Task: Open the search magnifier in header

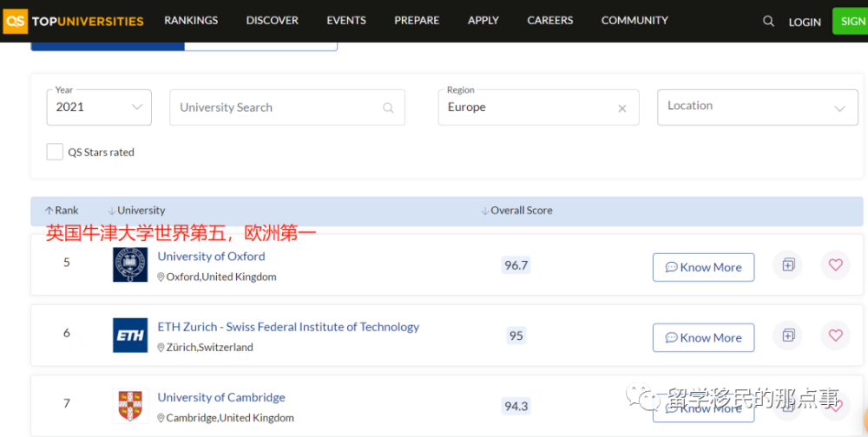Action: tap(768, 21)
